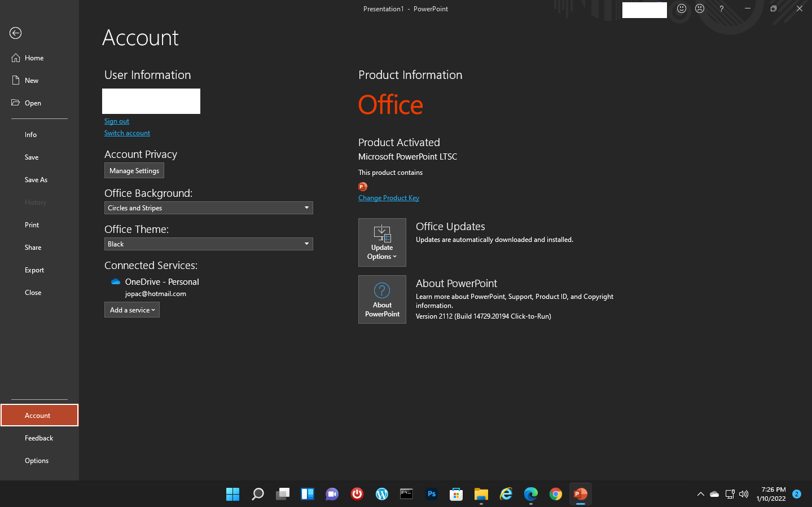Open the Widgets panel in taskbar
This screenshot has width=812, height=507.
click(307, 494)
